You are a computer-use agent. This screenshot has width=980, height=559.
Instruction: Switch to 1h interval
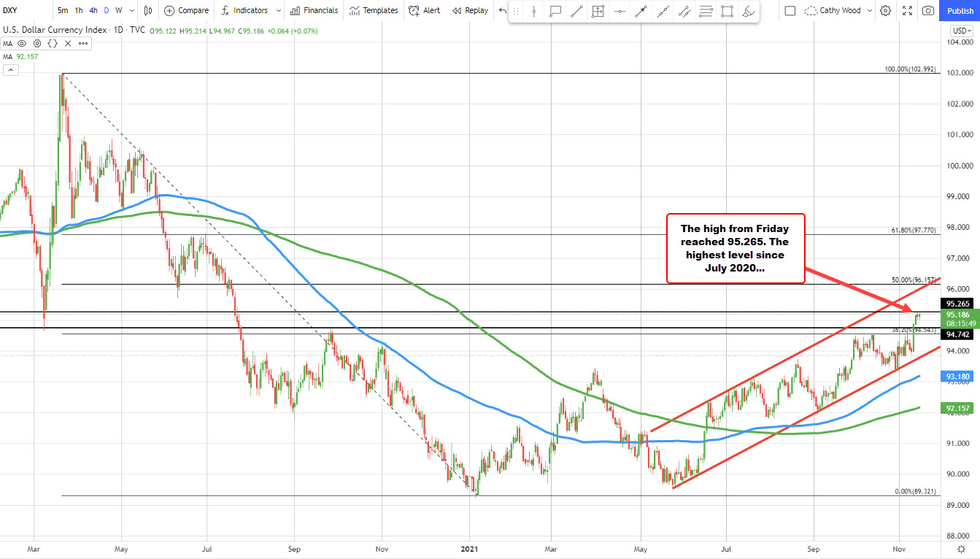point(78,10)
